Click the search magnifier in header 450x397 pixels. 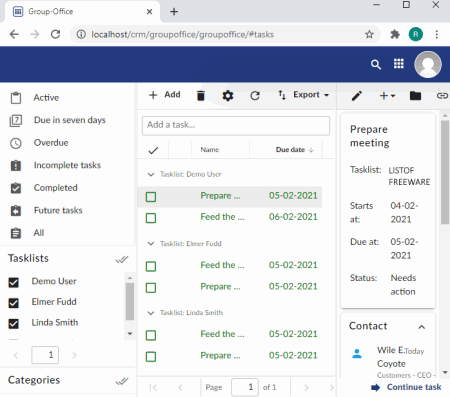point(376,64)
